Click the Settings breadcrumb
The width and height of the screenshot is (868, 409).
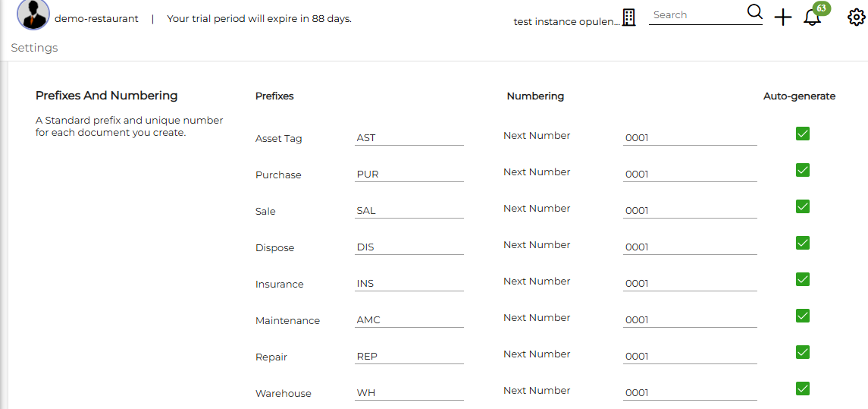click(34, 48)
